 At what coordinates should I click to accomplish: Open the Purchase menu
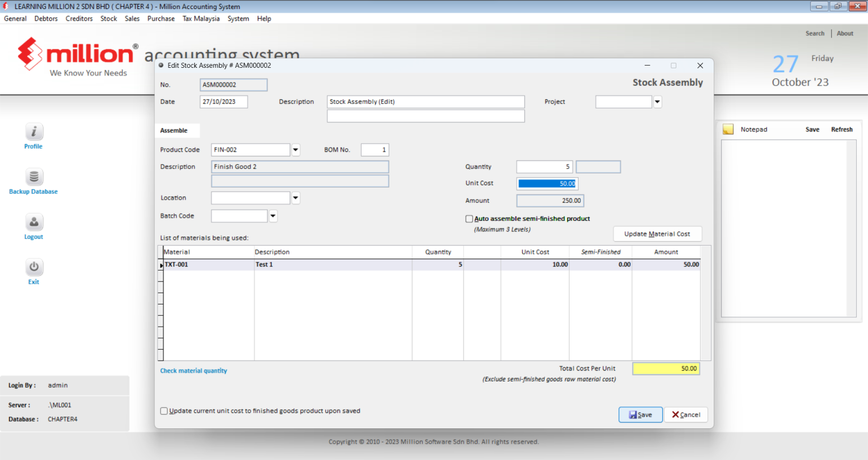(161, 19)
